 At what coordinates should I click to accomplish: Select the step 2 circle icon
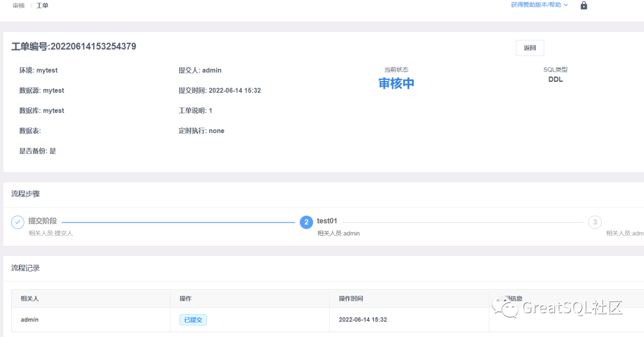tap(306, 222)
